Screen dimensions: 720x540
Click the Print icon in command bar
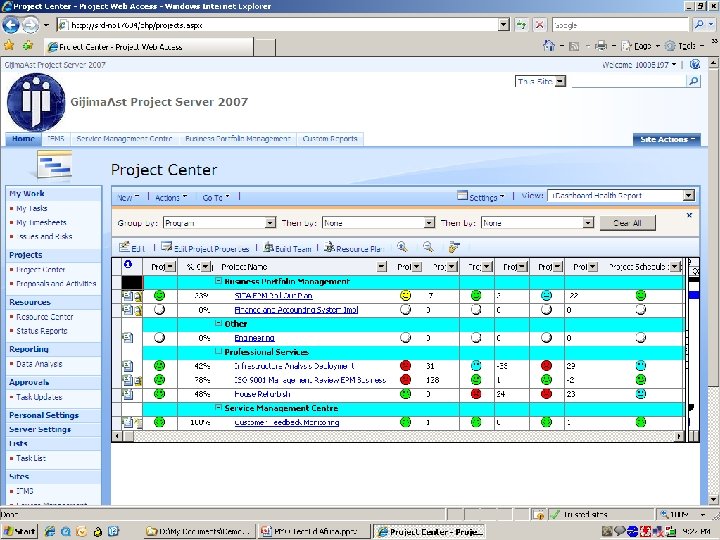tap(601, 45)
